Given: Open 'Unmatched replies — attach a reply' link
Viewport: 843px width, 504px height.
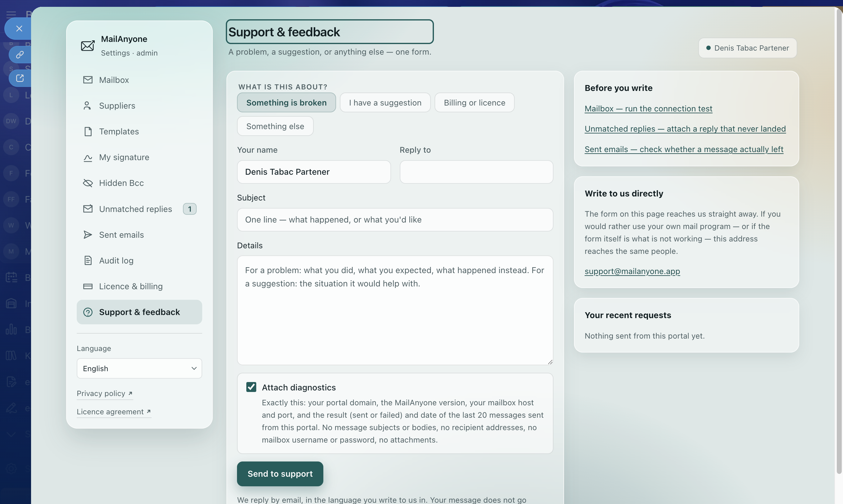Looking at the screenshot, I should (685, 129).
